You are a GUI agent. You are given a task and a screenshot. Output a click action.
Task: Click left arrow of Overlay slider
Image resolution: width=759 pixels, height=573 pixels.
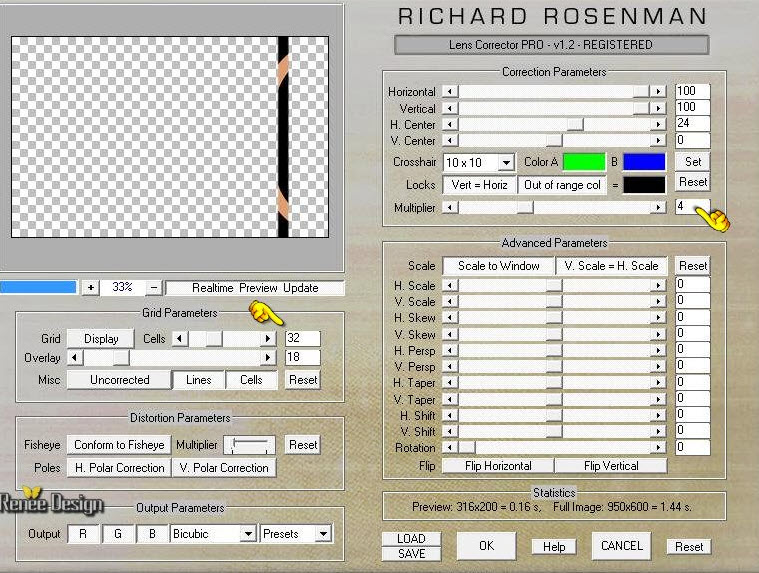coord(75,358)
